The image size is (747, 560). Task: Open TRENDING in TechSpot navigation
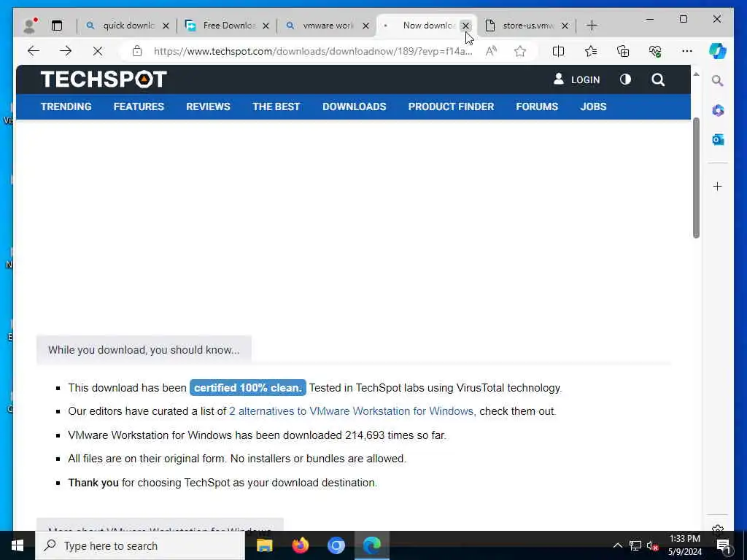66,106
